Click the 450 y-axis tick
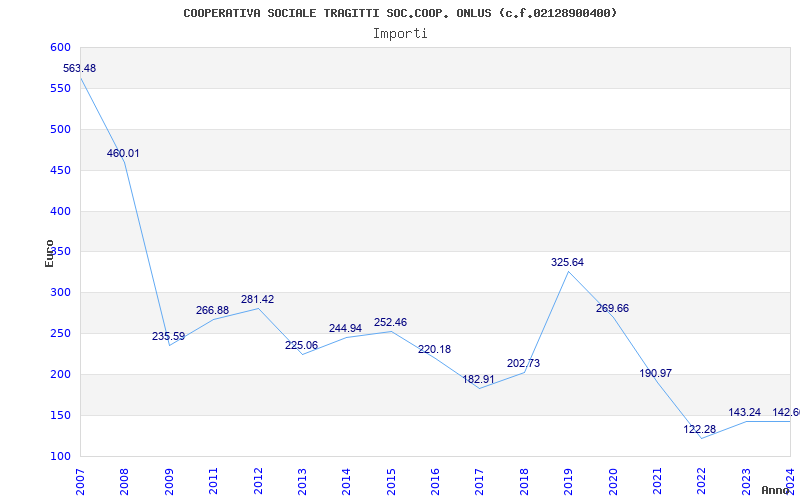This screenshot has height=500, width=800. tap(60, 170)
